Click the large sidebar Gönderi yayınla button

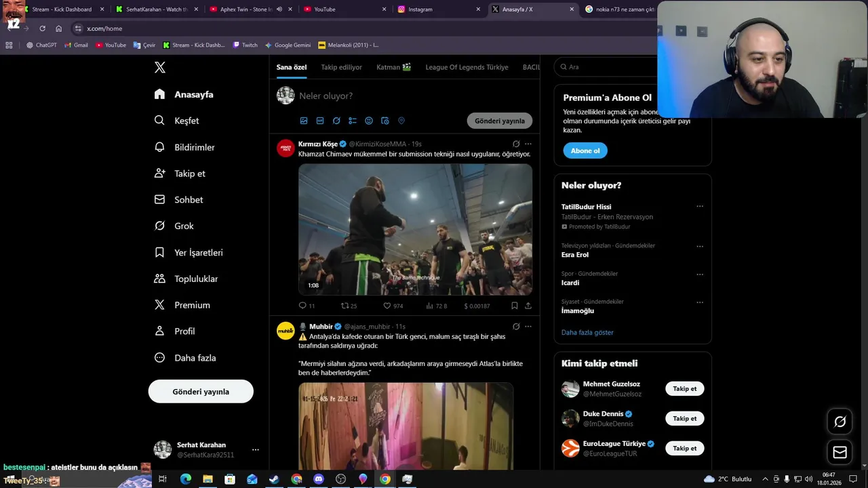point(201,392)
